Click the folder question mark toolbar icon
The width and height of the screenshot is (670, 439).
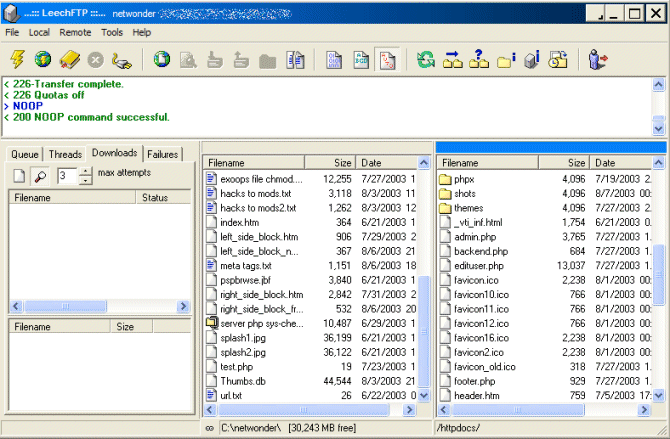coord(478,59)
